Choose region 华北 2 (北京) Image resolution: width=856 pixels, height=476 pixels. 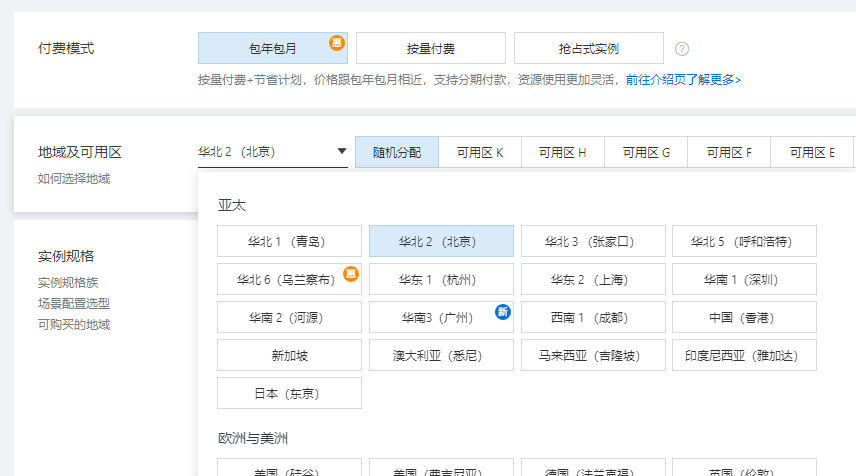click(x=441, y=241)
